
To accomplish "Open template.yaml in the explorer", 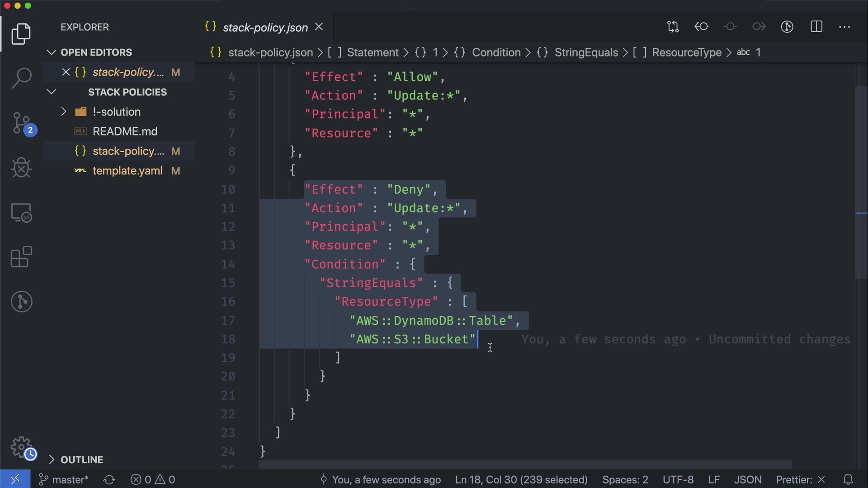I will (x=127, y=171).
